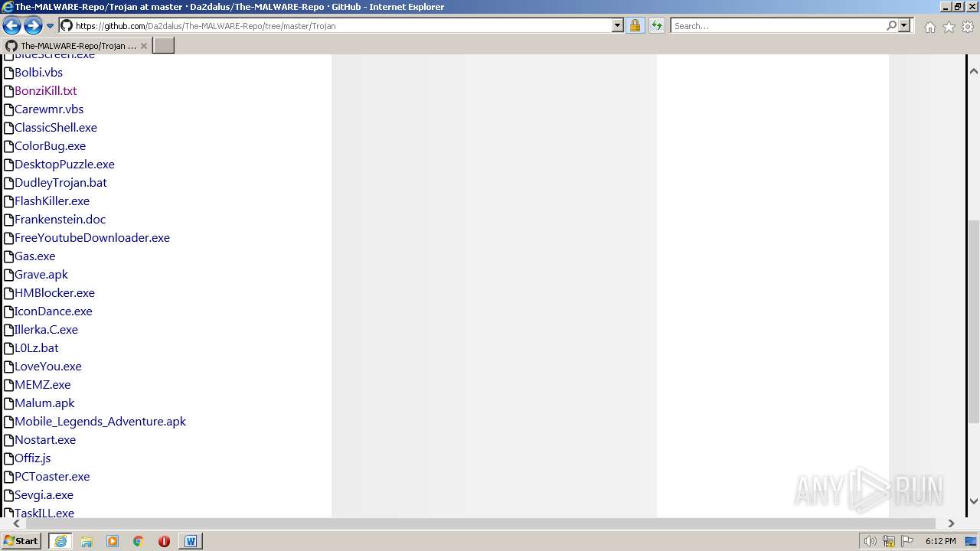Image resolution: width=980 pixels, height=551 pixels.
Task: Click file icon beside MEMZ.exe
Action: (9, 385)
